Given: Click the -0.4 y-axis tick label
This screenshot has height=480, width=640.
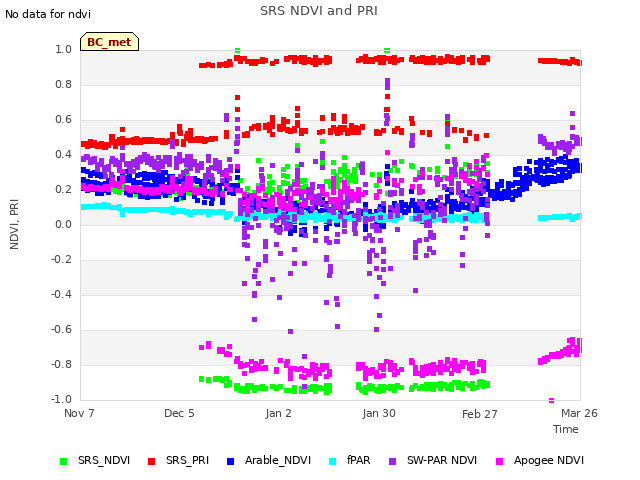Looking at the screenshot, I should coord(62,294).
